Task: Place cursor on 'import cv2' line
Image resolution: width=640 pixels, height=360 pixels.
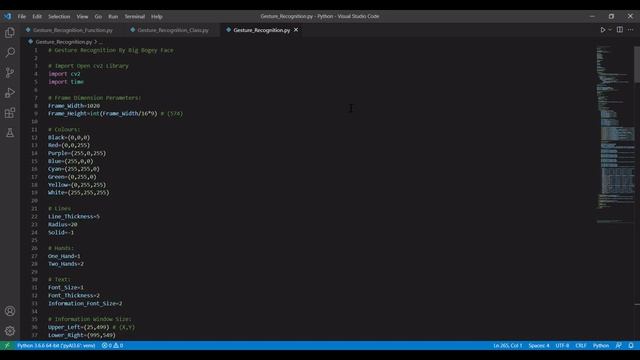Action: 64,74
